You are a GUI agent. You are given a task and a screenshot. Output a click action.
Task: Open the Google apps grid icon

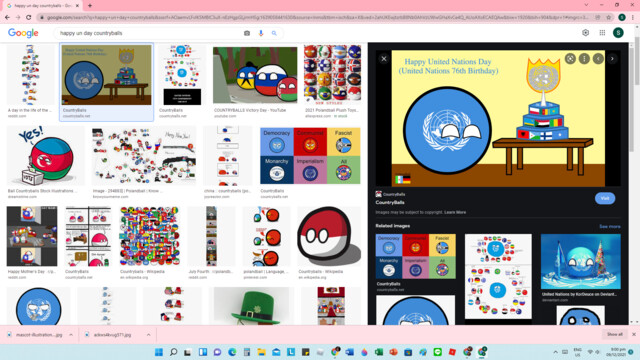point(602,33)
